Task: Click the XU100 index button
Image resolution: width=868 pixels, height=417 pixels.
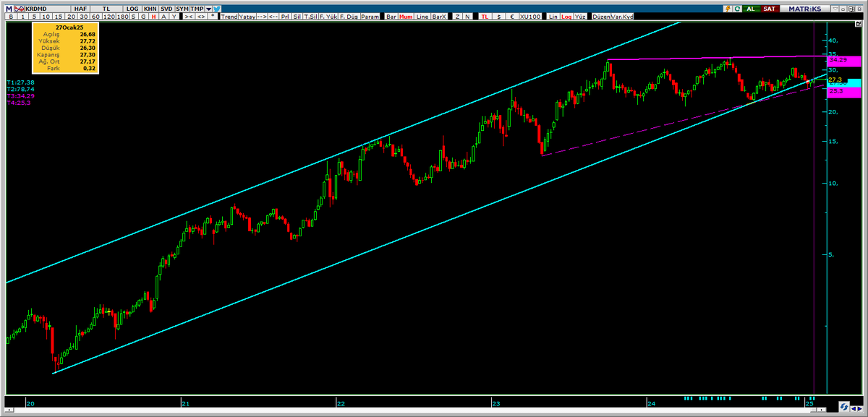Action: pyautogui.click(x=530, y=16)
